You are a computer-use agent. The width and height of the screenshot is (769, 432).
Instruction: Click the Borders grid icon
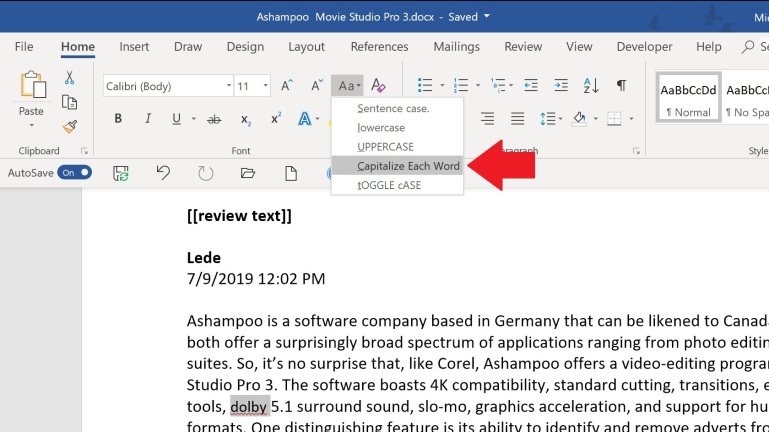tap(614, 119)
